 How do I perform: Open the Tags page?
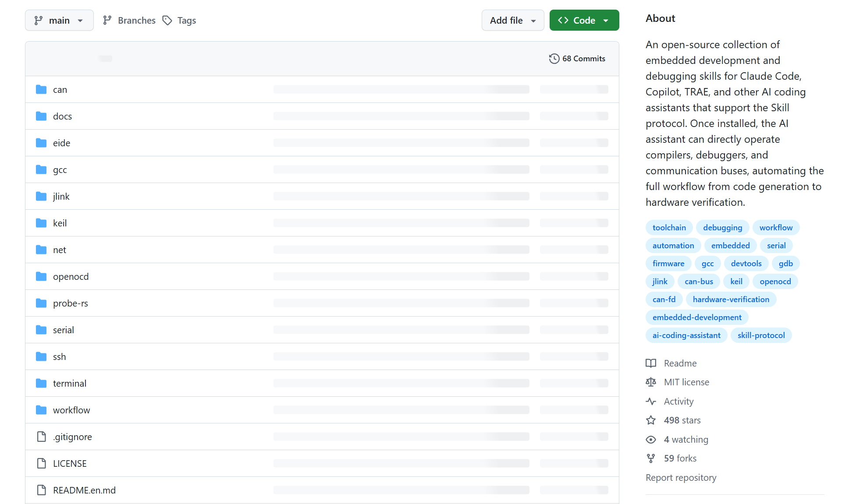pyautogui.click(x=179, y=20)
